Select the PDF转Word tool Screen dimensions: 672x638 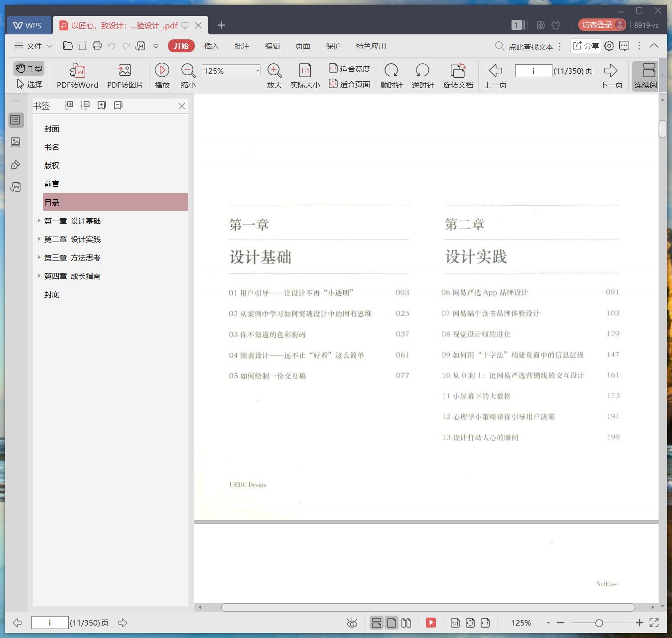tap(78, 76)
